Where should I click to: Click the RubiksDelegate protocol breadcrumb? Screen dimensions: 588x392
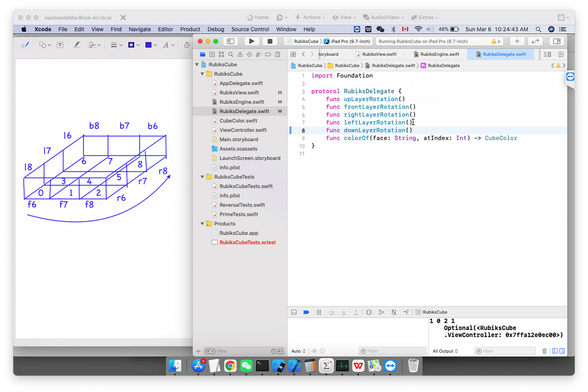point(440,65)
